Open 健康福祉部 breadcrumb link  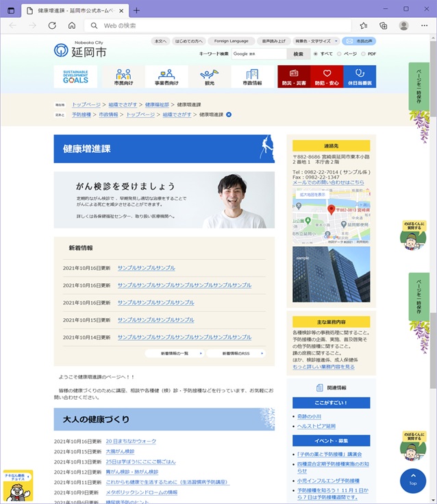(x=157, y=105)
